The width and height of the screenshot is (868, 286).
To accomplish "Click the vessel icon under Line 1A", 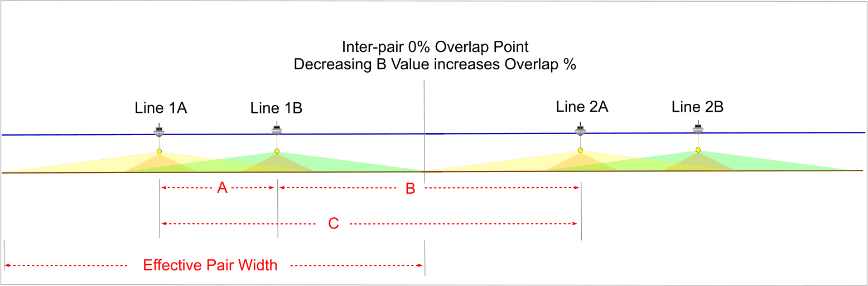I will coord(160,131).
